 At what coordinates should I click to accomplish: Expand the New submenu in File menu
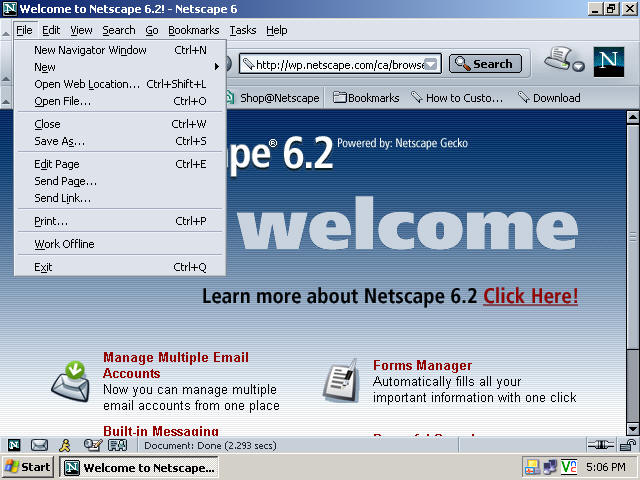(120, 67)
